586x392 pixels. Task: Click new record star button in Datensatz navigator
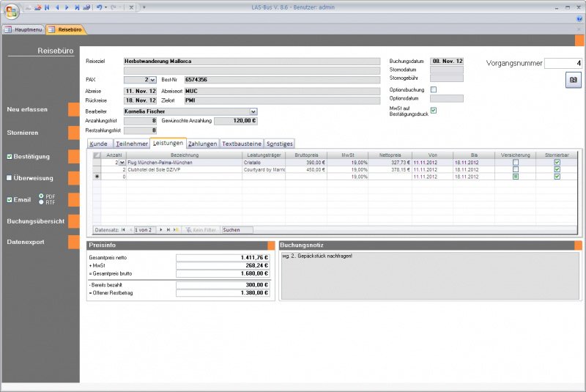(x=176, y=229)
